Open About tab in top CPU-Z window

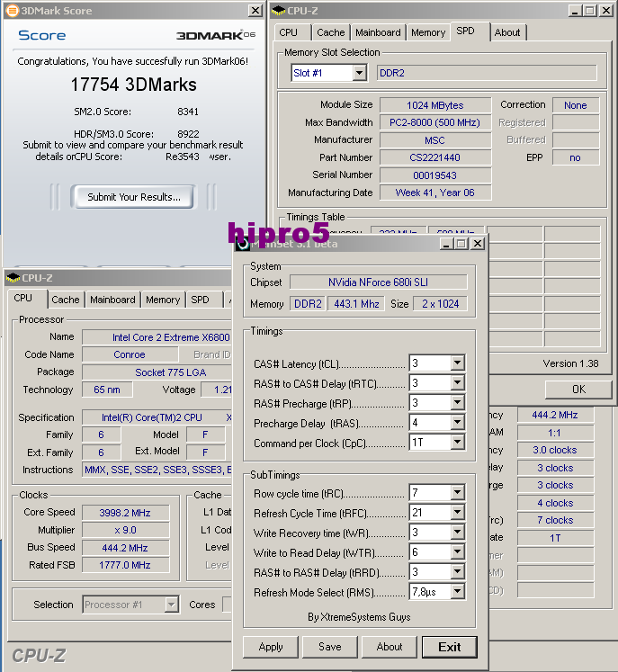507,32
